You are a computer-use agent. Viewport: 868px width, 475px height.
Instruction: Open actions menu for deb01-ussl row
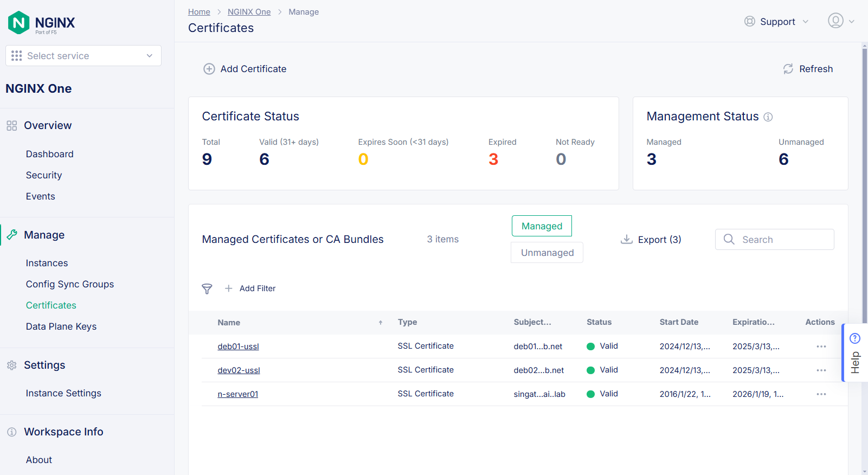point(821,346)
